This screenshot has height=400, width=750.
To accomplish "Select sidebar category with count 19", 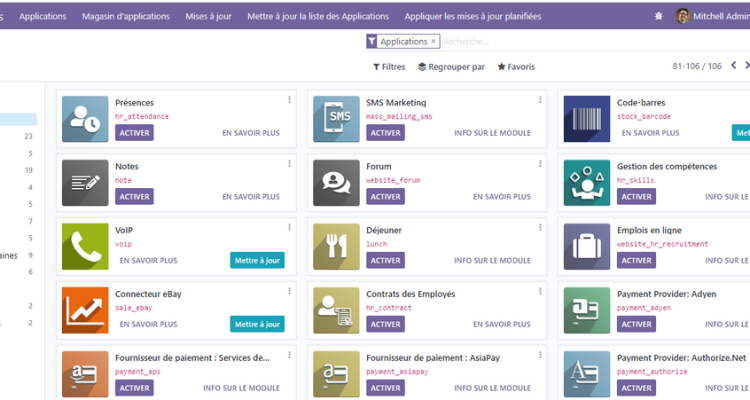I will [29, 170].
